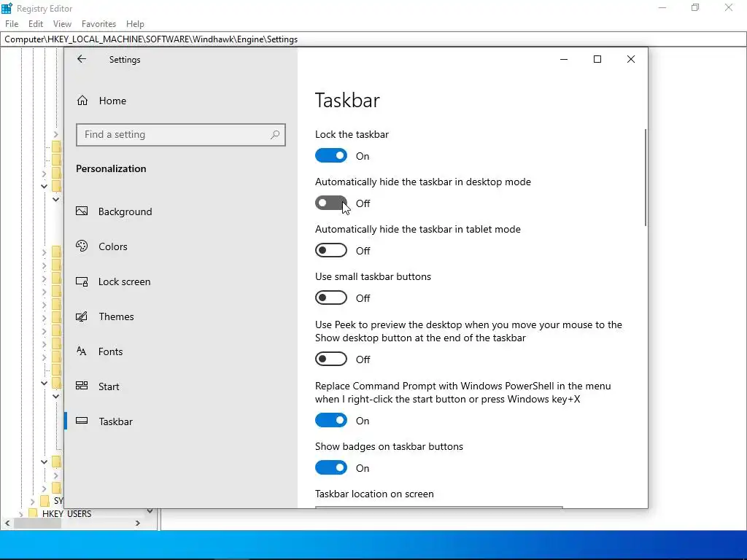This screenshot has height=560, width=747.
Task: Click the Settings page vertical scrollbar
Action: tap(646, 178)
